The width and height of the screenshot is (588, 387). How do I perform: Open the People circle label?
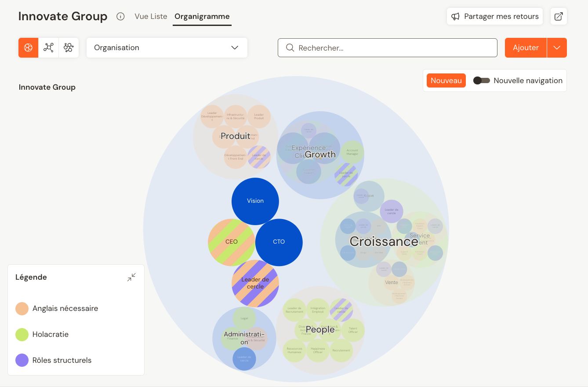pyautogui.click(x=320, y=329)
